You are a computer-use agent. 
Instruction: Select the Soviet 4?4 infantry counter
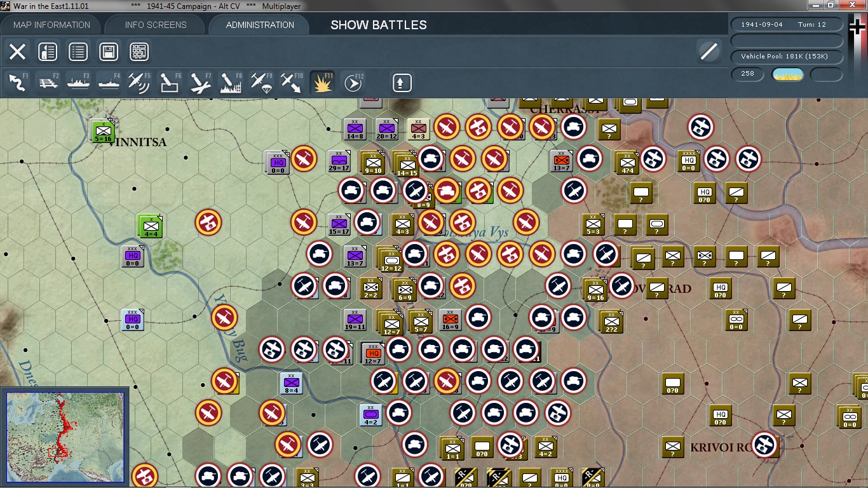pos(627,163)
